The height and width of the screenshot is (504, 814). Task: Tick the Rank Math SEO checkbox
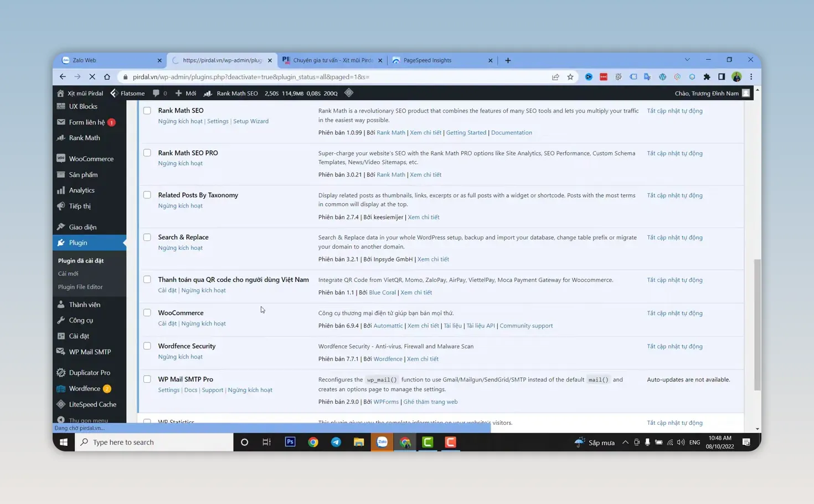(147, 111)
